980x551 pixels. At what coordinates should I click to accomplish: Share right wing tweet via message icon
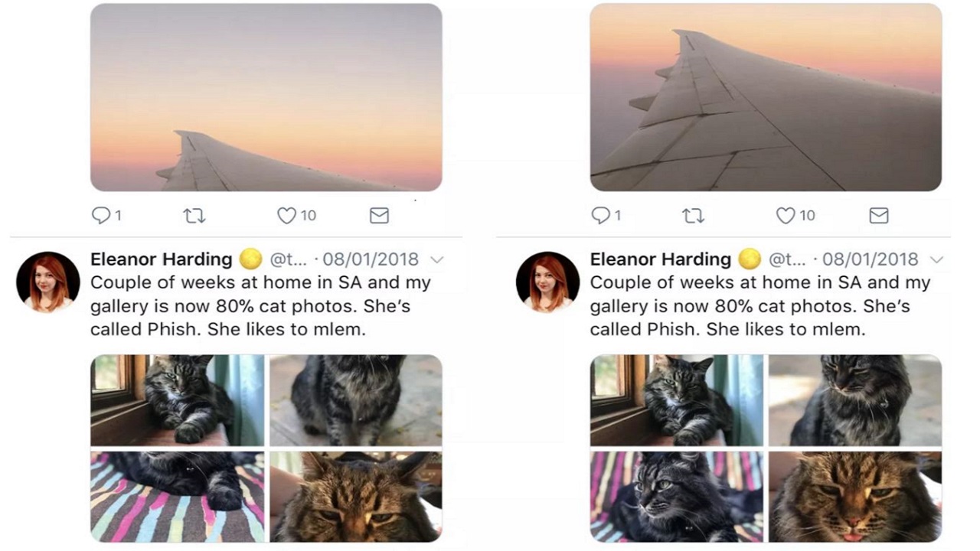[x=879, y=216]
